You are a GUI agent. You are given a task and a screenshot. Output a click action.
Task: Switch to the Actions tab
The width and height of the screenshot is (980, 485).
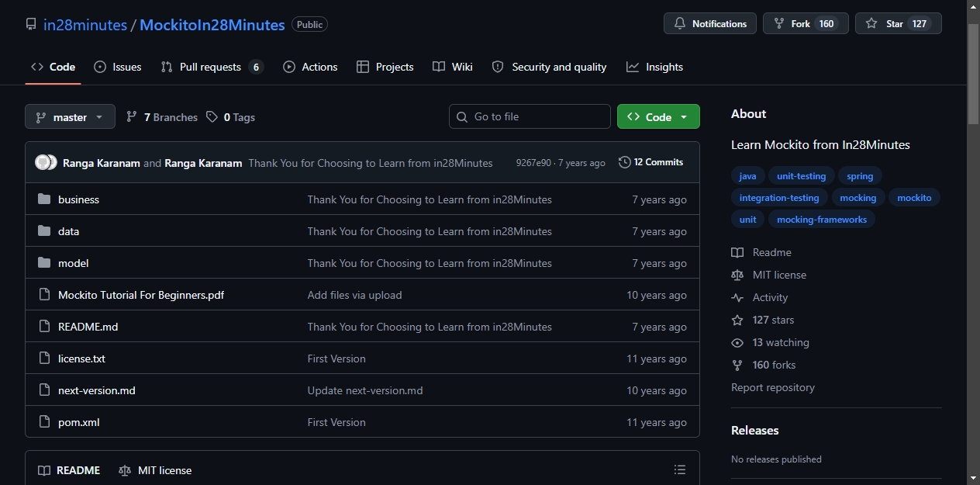tap(310, 67)
